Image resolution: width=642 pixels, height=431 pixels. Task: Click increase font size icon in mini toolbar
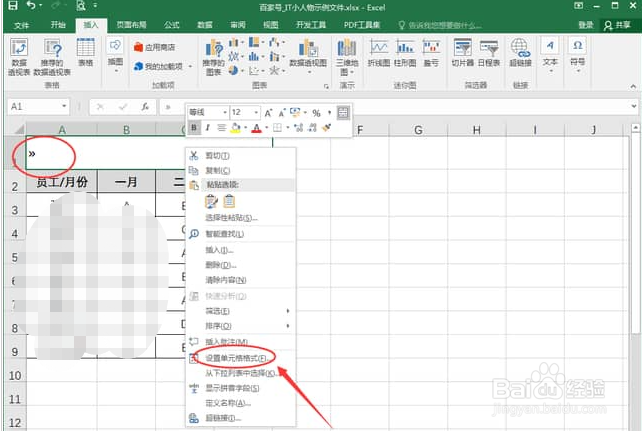268,113
